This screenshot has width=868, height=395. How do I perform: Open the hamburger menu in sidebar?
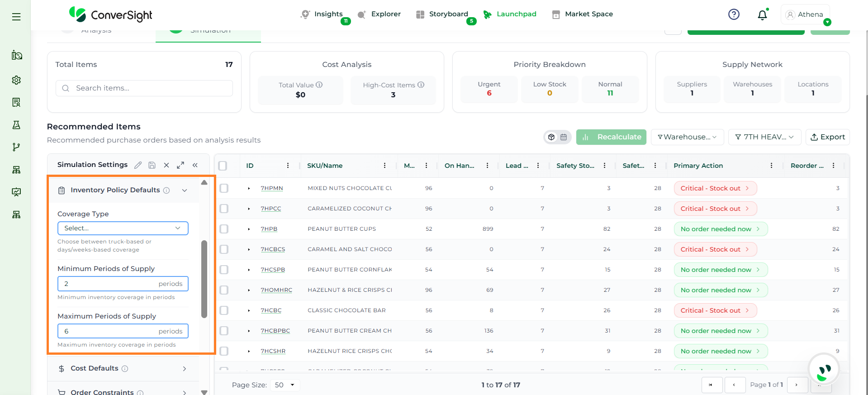click(x=16, y=17)
